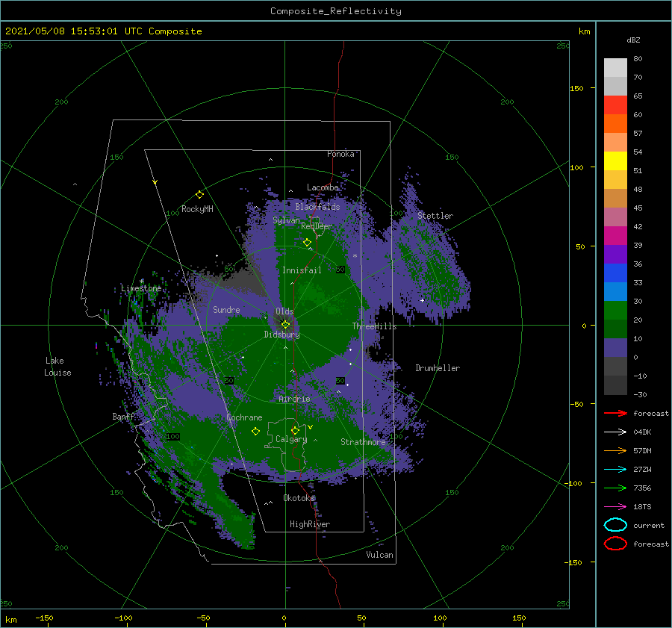
Task: Select the light grey 80 dBZ swatch
Action: coord(615,67)
